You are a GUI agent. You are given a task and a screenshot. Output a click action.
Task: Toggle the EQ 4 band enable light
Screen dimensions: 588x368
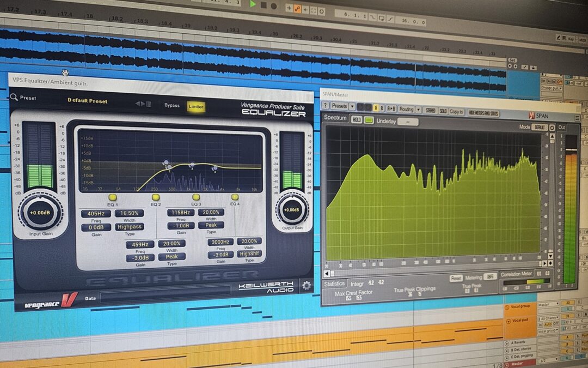(x=235, y=197)
